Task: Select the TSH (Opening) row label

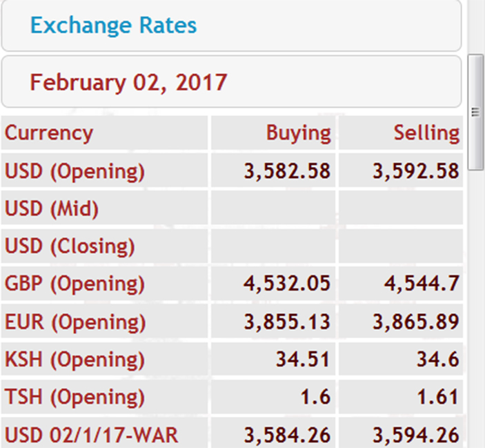Action: [75, 397]
